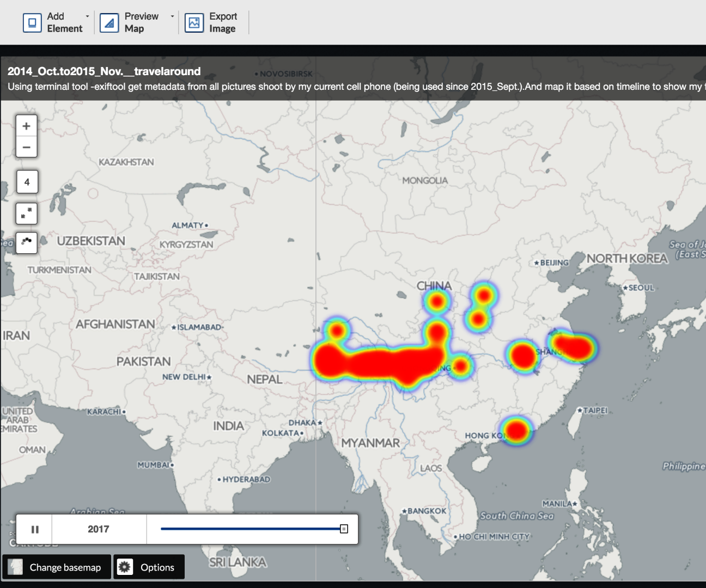Zoom out using the minus control
The image size is (706, 588).
(x=26, y=146)
